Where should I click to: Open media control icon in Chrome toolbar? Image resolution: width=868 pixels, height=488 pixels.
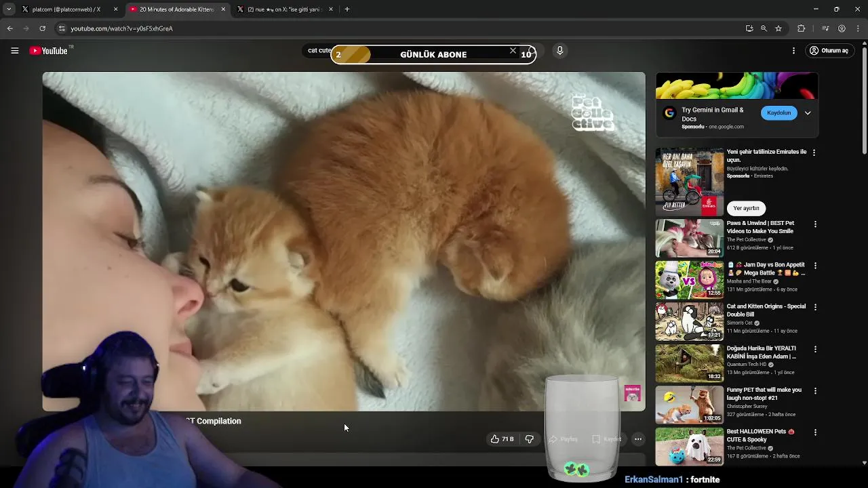tap(825, 28)
